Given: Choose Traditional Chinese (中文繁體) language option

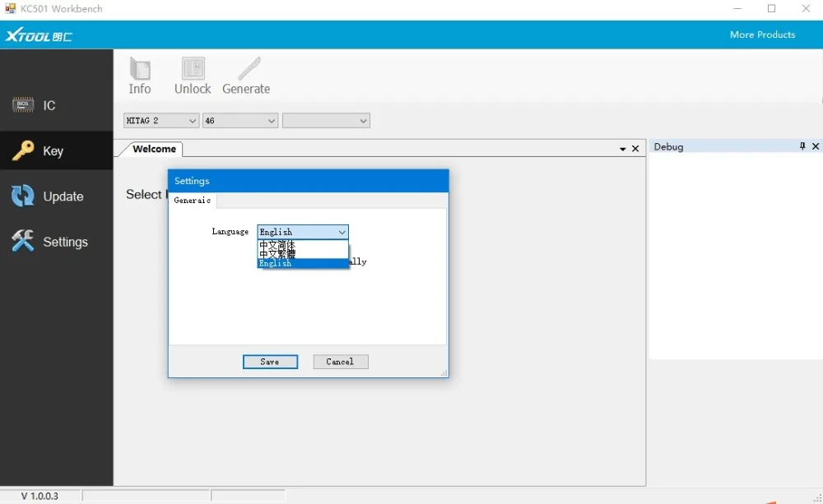Looking at the screenshot, I should tap(302, 254).
